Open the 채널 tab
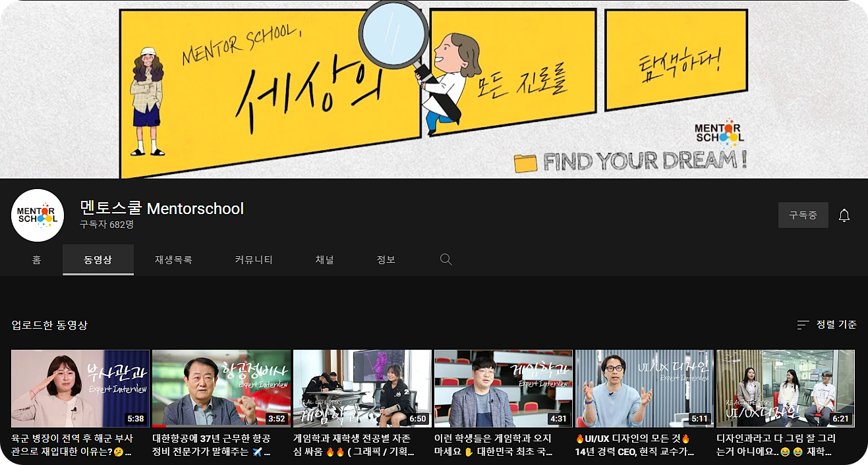The width and height of the screenshot is (868, 465). 325,260
